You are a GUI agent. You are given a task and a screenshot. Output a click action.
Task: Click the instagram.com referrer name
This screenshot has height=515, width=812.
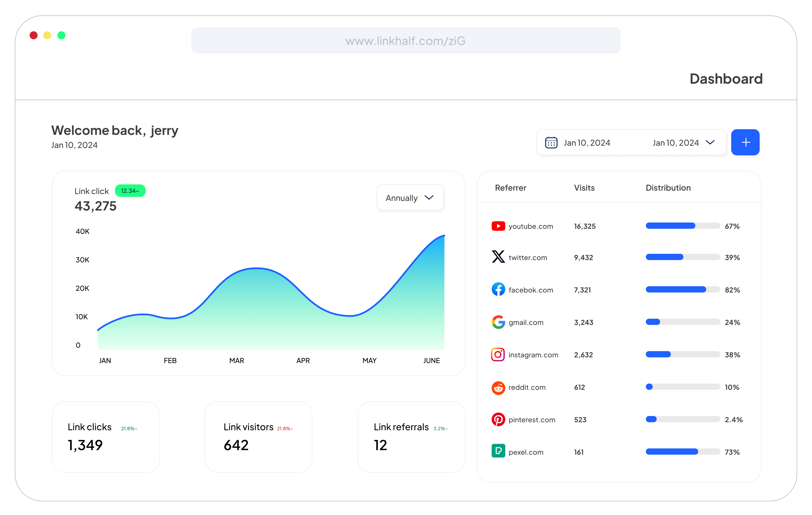[x=533, y=355]
